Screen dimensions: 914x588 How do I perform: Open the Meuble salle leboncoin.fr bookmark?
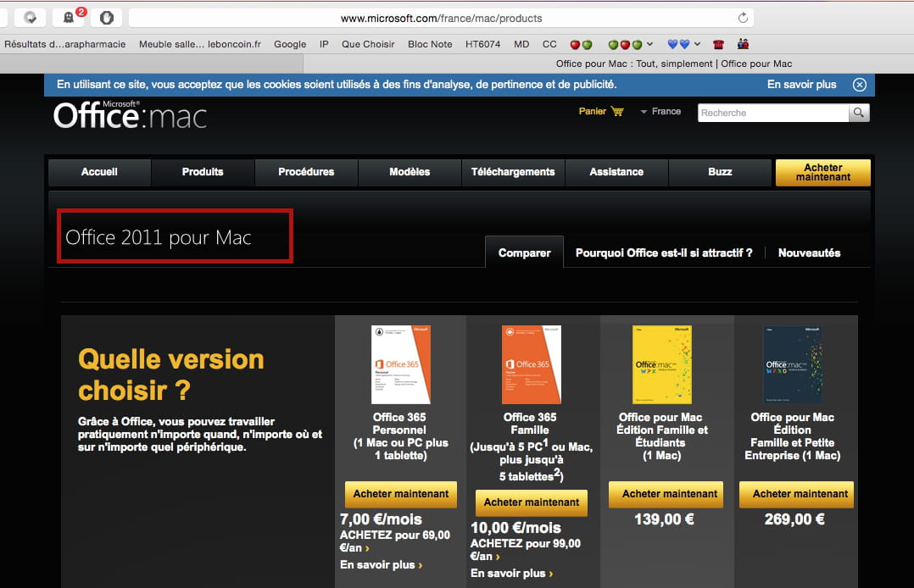tap(200, 44)
